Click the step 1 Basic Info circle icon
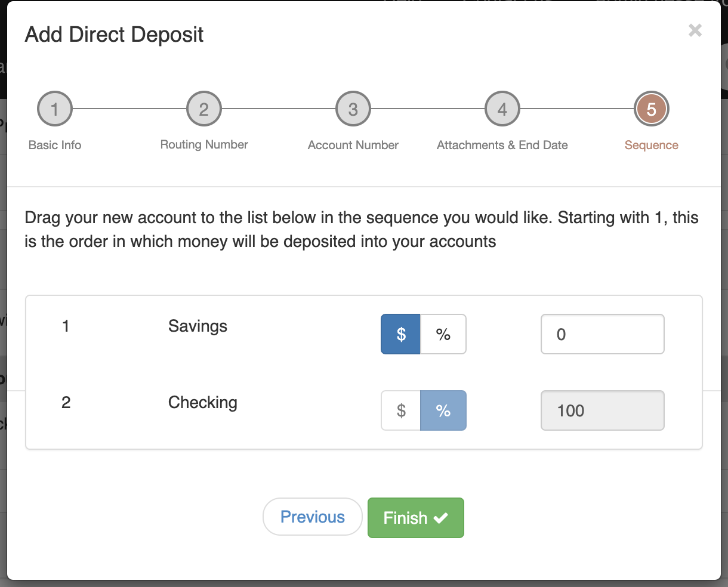Image resolution: width=728 pixels, height=587 pixels. (54, 109)
